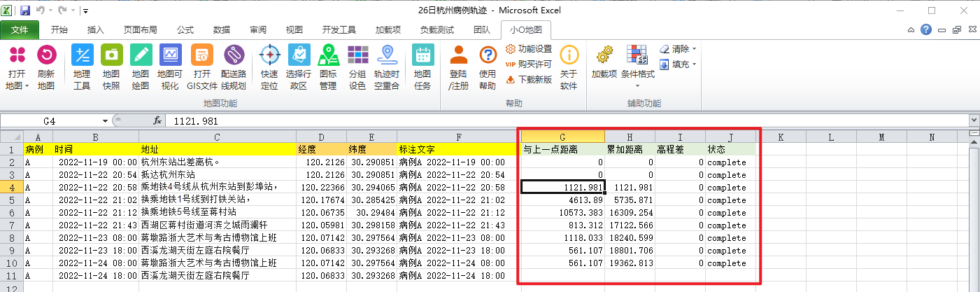Click the Name Box showing G4
Screen dimensions: 980x292
click(50, 120)
